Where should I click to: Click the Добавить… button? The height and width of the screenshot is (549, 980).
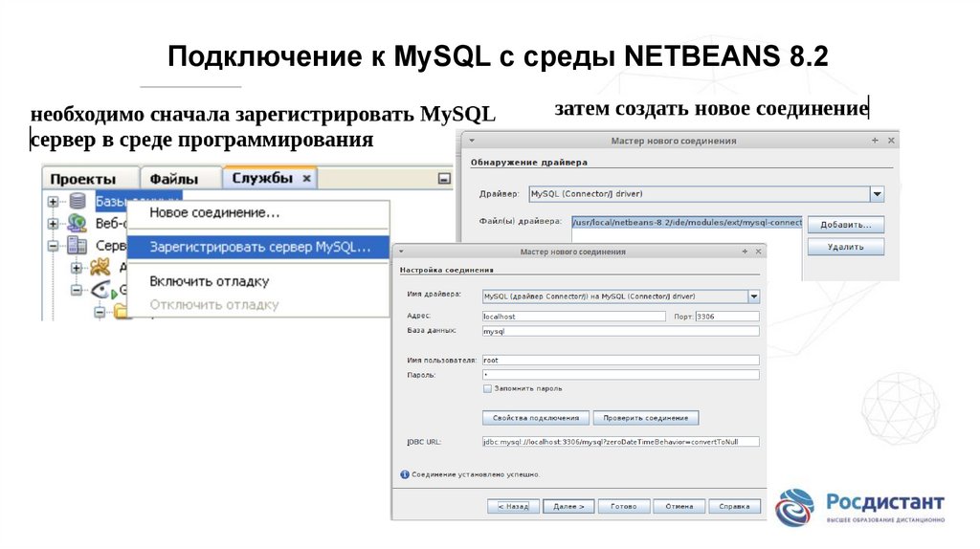click(846, 225)
